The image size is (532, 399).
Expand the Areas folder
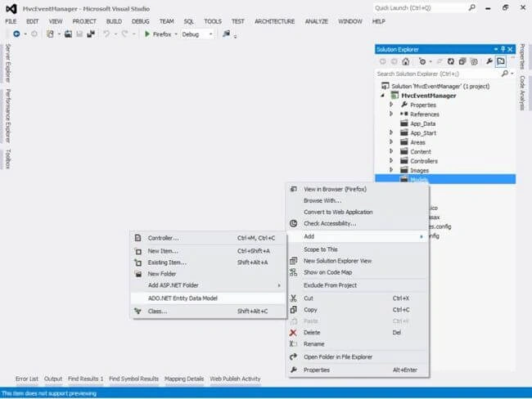point(391,142)
